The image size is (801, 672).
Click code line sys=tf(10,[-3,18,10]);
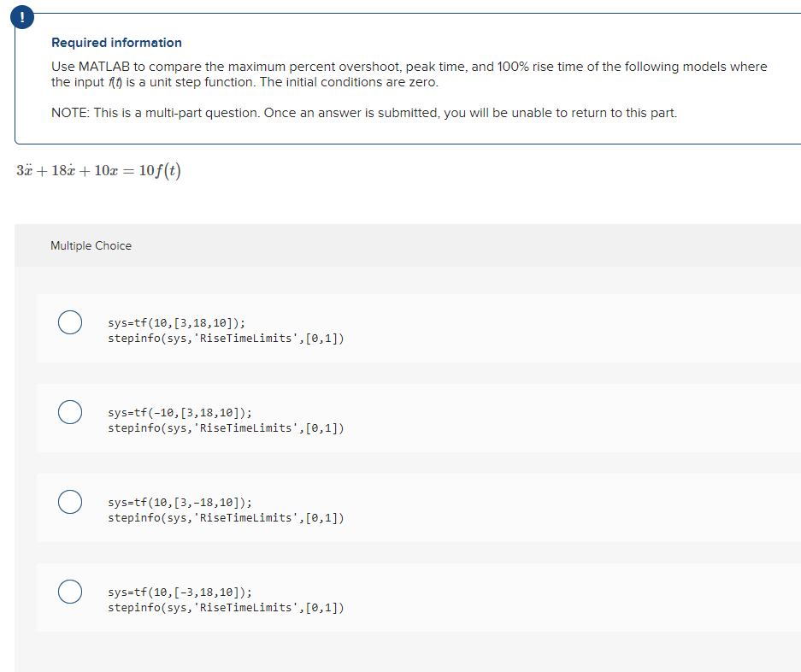tap(180, 592)
